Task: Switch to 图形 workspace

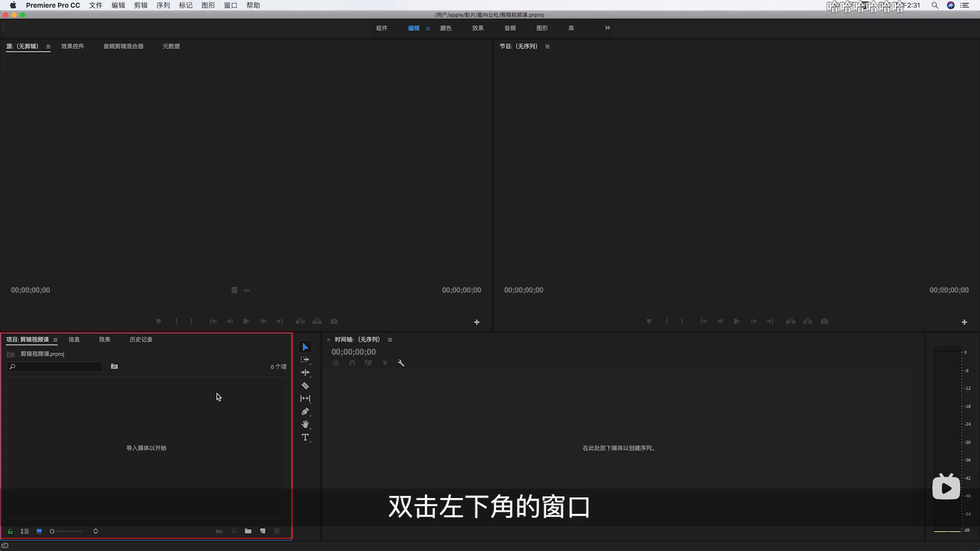Action: click(542, 28)
